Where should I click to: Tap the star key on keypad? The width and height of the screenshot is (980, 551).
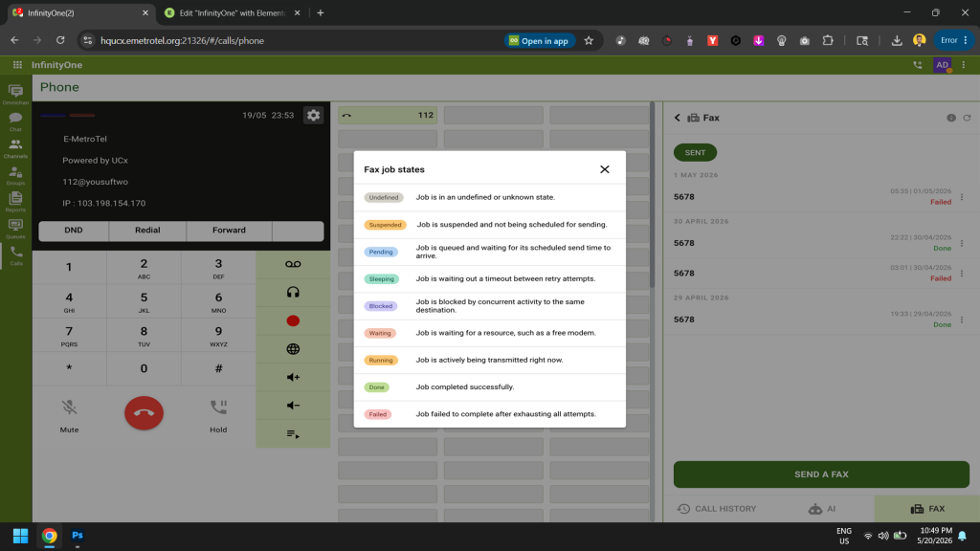tap(69, 368)
